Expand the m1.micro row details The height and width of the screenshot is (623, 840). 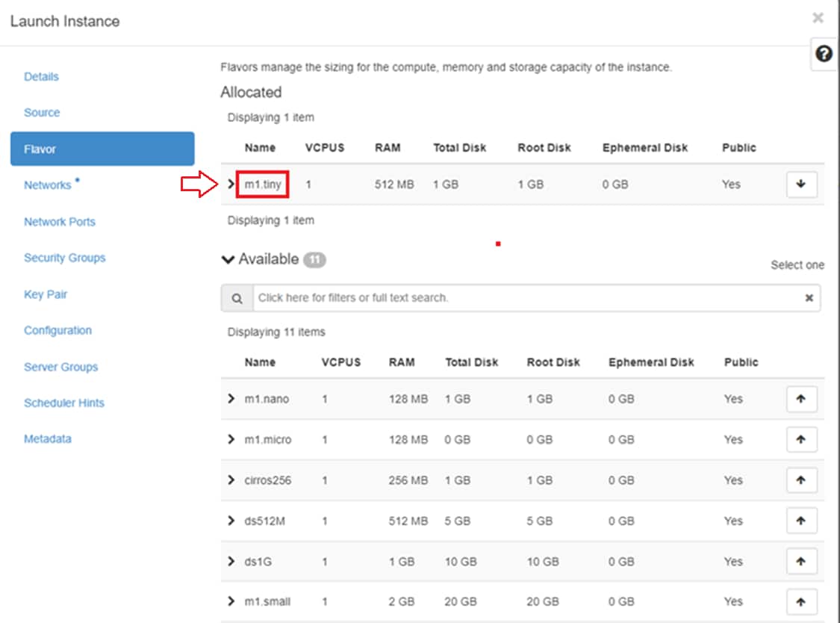[x=231, y=439]
